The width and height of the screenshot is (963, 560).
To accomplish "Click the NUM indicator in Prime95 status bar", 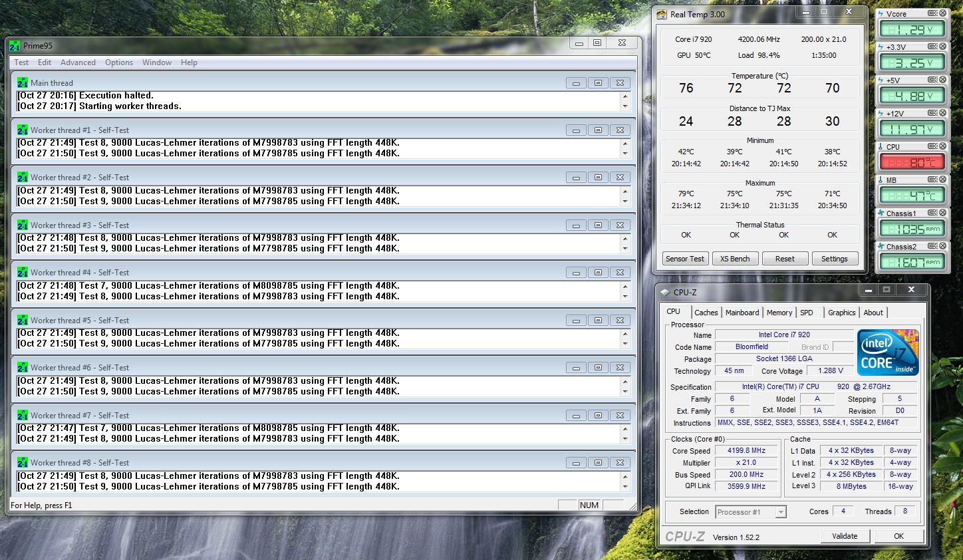I will point(589,505).
